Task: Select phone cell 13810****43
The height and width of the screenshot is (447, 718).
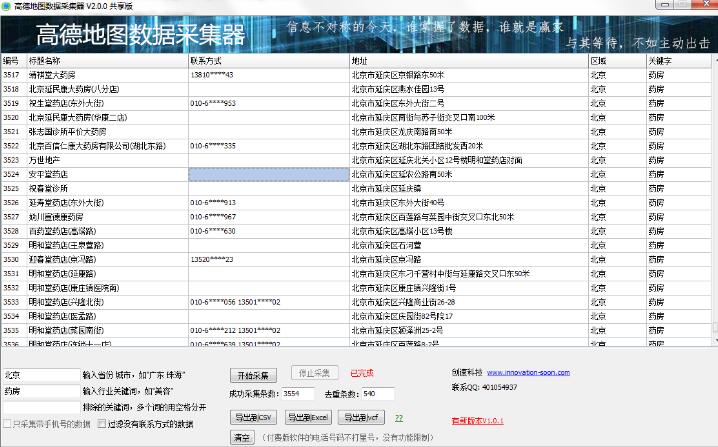Action: click(269, 75)
